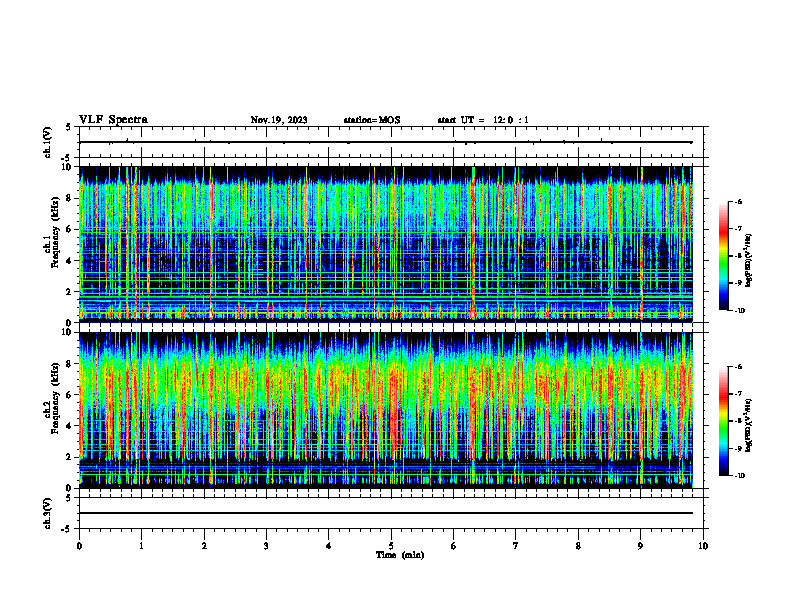
Task: Click the "VLF Spectra" plot title
Action: pos(113,119)
